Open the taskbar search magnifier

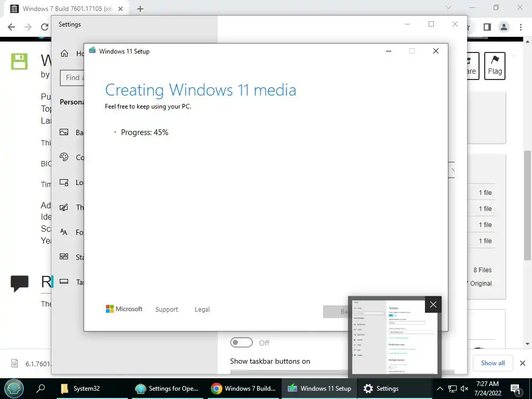[41, 389]
